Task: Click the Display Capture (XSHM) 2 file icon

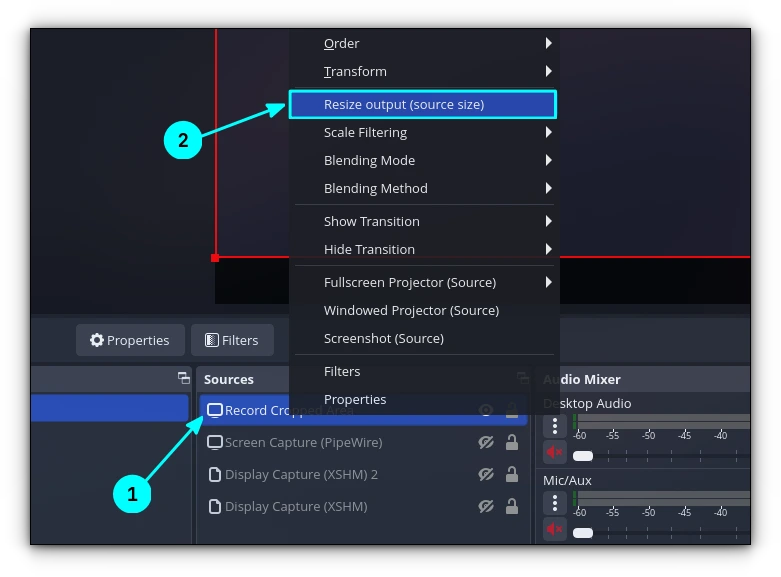Action: coord(215,474)
